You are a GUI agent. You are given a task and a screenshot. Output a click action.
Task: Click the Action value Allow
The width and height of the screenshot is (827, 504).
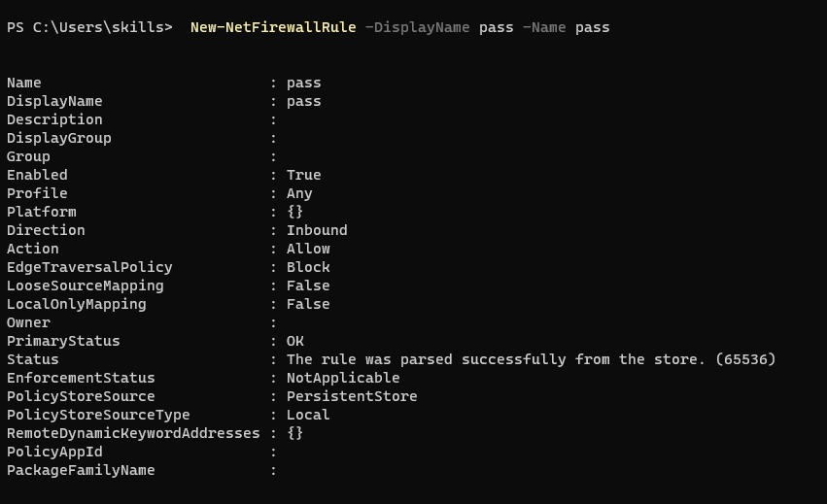point(308,249)
